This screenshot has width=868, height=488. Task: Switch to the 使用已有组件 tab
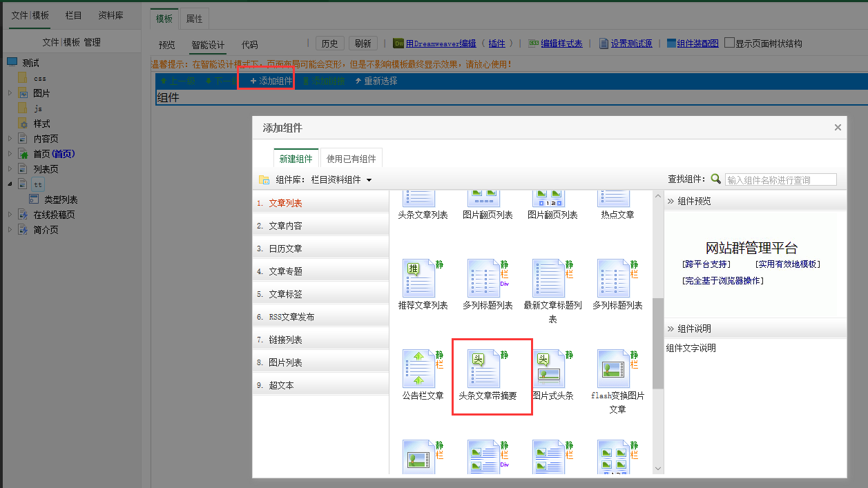coord(351,159)
